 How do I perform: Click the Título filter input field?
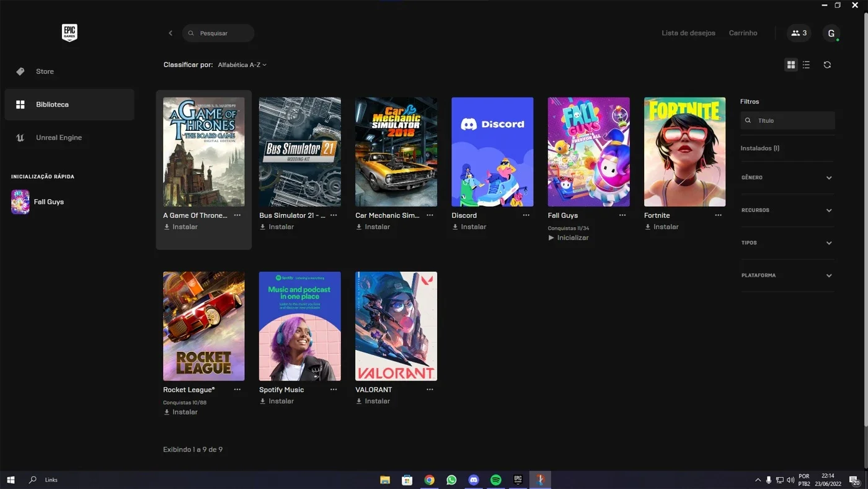[x=787, y=120]
